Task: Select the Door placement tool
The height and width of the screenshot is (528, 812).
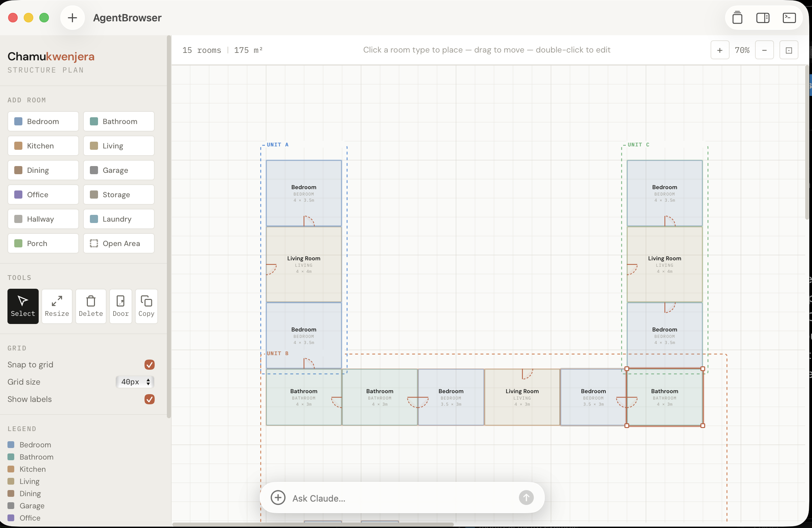Action: tap(120, 306)
